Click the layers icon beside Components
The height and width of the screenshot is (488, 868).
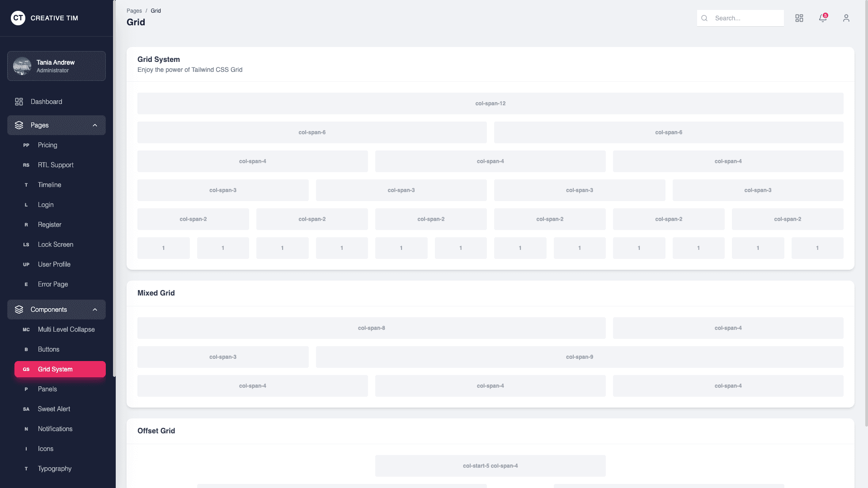point(19,310)
